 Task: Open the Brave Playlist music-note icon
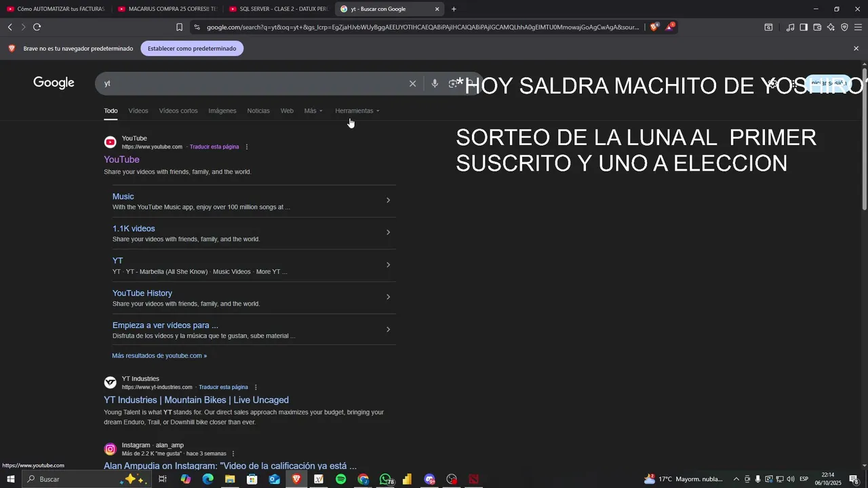click(790, 27)
